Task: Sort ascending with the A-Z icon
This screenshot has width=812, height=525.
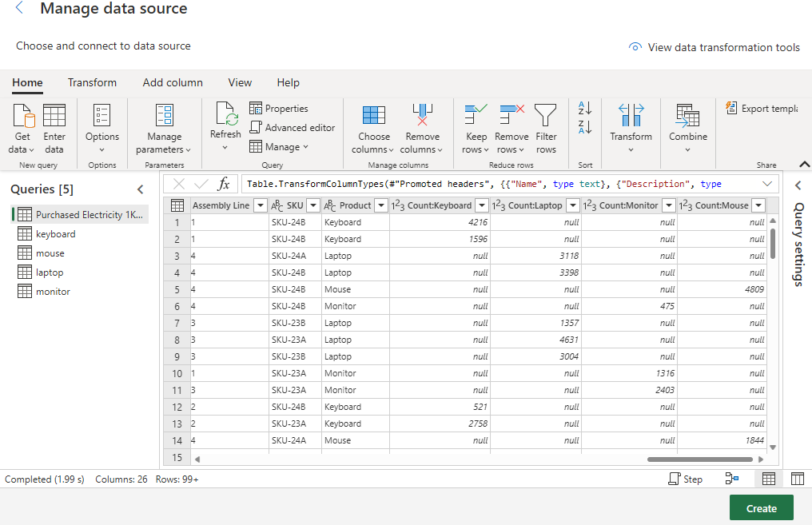Action: [x=584, y=109]
